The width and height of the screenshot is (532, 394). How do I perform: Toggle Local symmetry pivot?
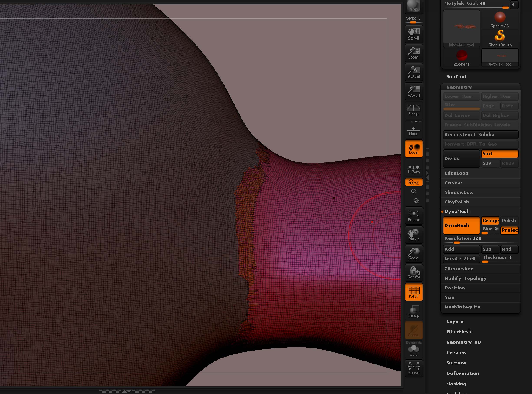[413, 148]
